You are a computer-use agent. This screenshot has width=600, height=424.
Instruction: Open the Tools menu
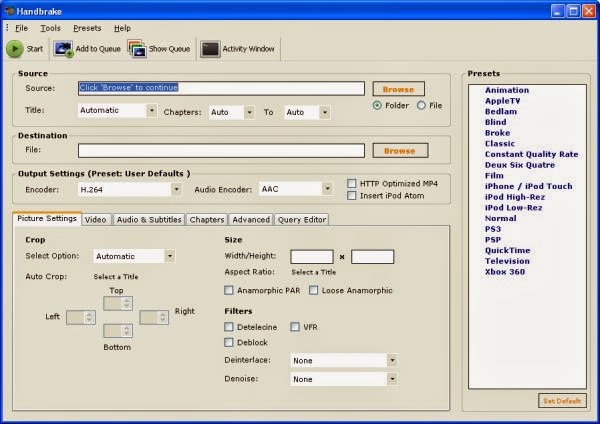tap(51, 28)
